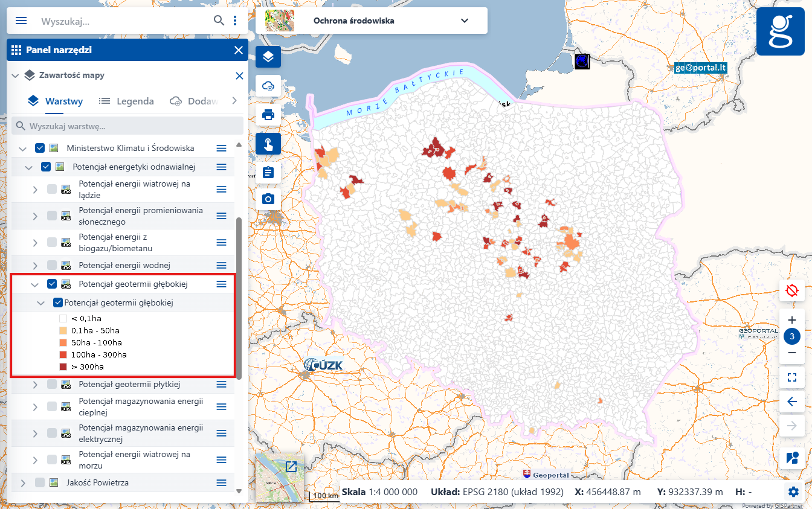Select the add data cloud tool
The image size is (812, 509).
pos(268,86)
